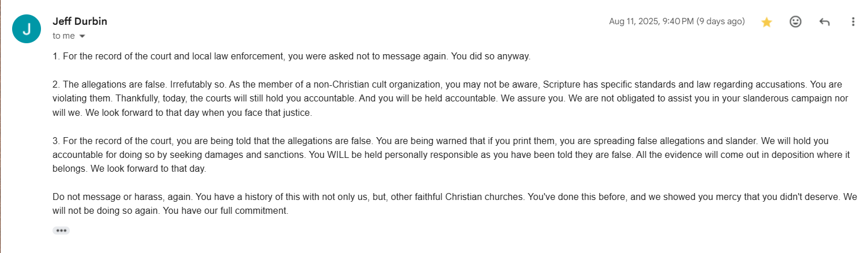The width and height of the screenshot is (868, 253).
Task: Toggle the yellow star on this email
Action: [766, 22]
